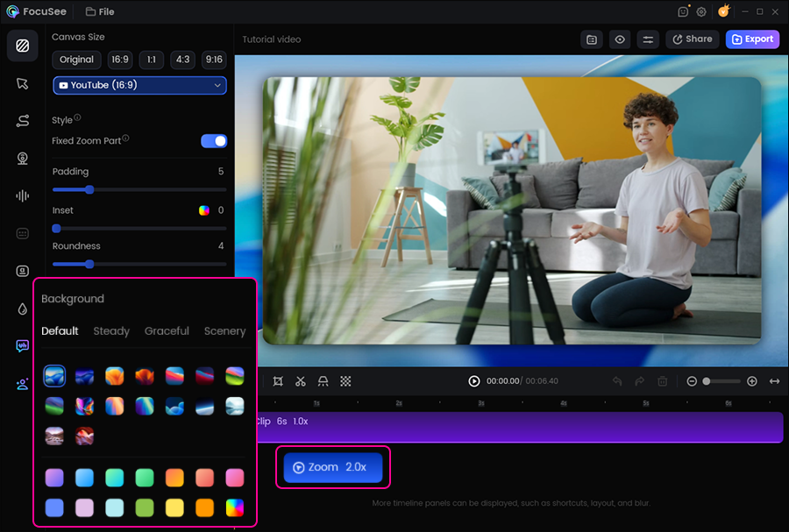
Task: Pick the yellow solid background swatch
Action: click(174, 507)
